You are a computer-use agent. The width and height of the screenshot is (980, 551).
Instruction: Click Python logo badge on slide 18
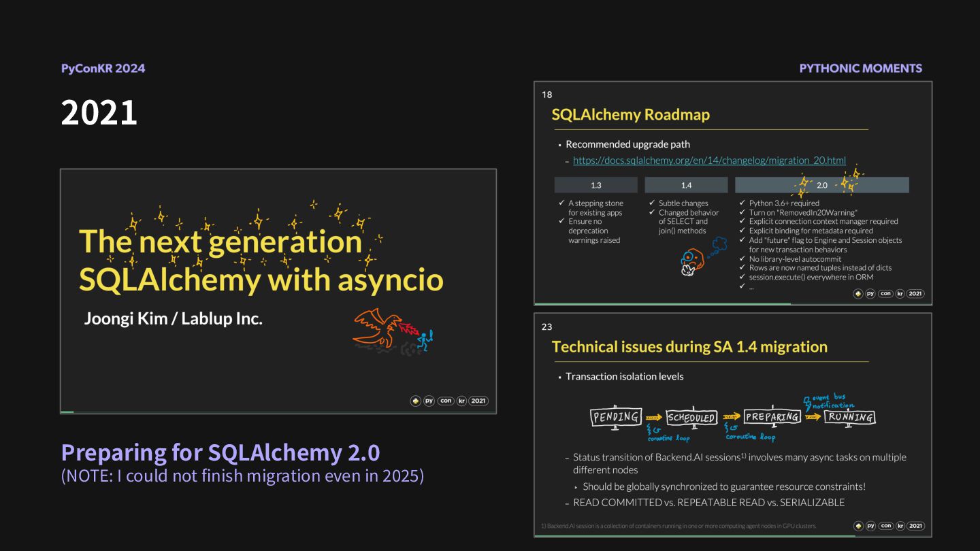point(858,294)
